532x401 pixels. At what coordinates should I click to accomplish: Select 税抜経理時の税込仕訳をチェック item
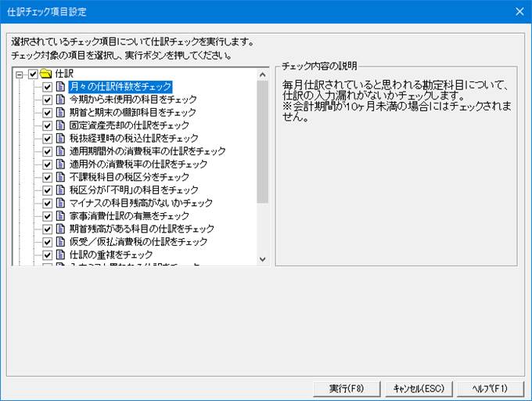(x=134, y=138)
